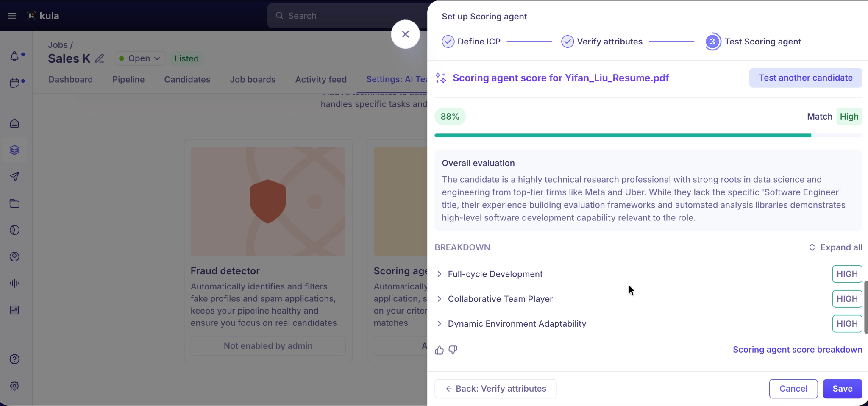This screenshot has height=406, width=868.
Task: Open the help question mark icon
Action: pos(14,359)
